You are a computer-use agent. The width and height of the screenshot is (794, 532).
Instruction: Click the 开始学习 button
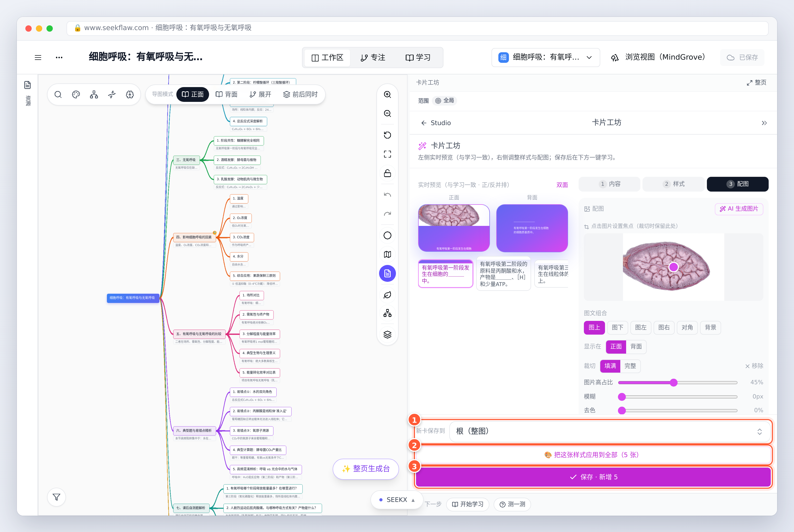tap(467, 504)
